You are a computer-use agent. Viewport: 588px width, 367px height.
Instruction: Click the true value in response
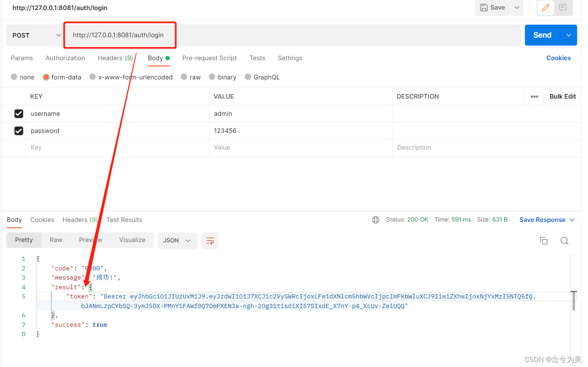click(100, 325)
